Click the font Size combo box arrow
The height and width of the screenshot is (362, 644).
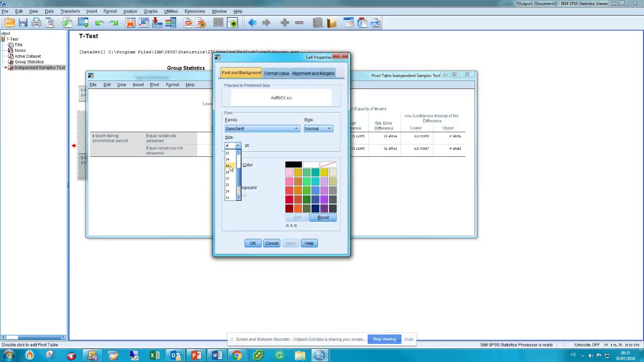238,146
